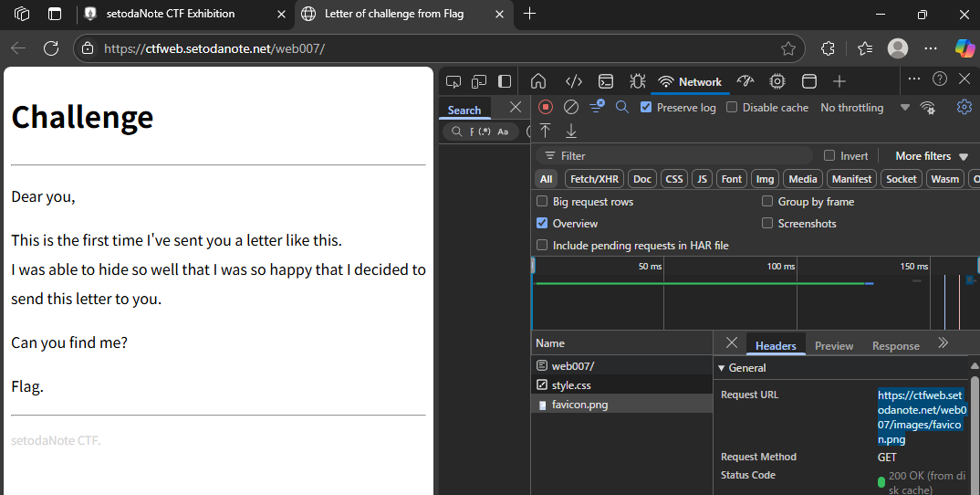Switch to the Response tab
Image resolution: width=980 pixels, height=495 pixels.
point(896,346)
